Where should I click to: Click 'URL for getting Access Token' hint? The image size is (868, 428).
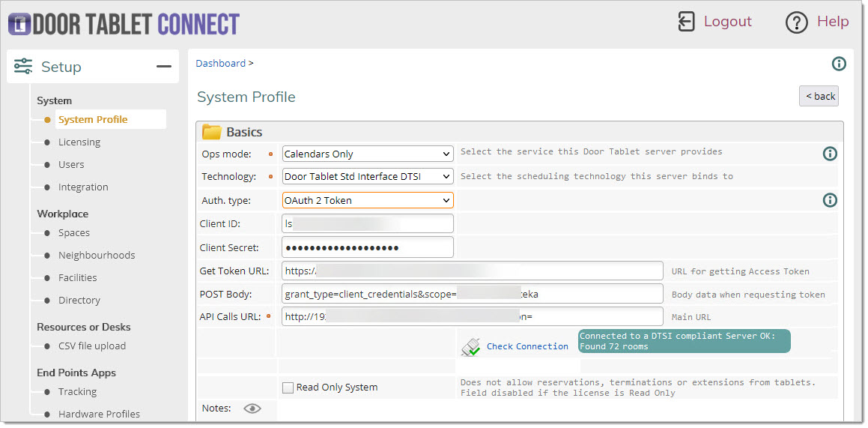tap(740, 272)
